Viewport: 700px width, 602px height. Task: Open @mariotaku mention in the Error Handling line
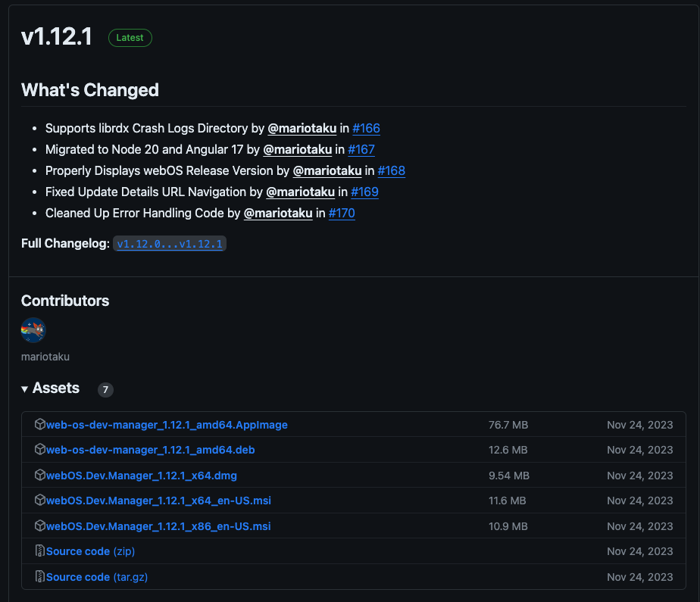(278, 214)
